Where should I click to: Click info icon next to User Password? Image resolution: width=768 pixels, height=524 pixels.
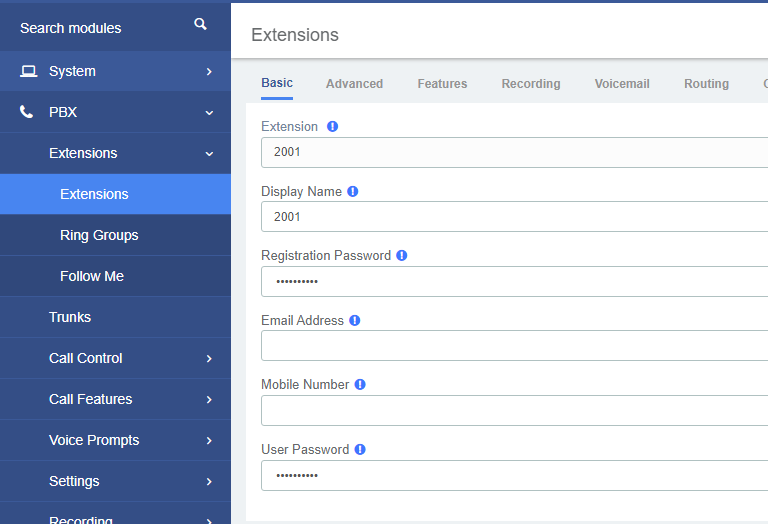(360, 450)
